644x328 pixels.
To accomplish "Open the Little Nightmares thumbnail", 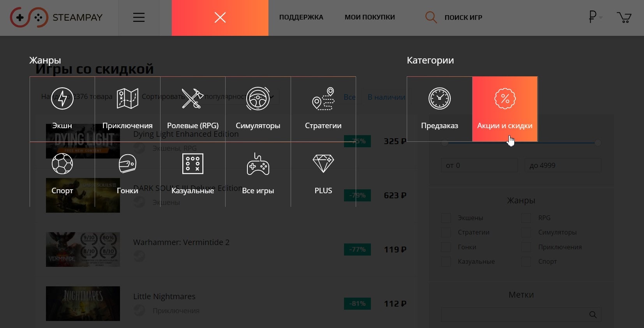I will click(x=83, y=303).
